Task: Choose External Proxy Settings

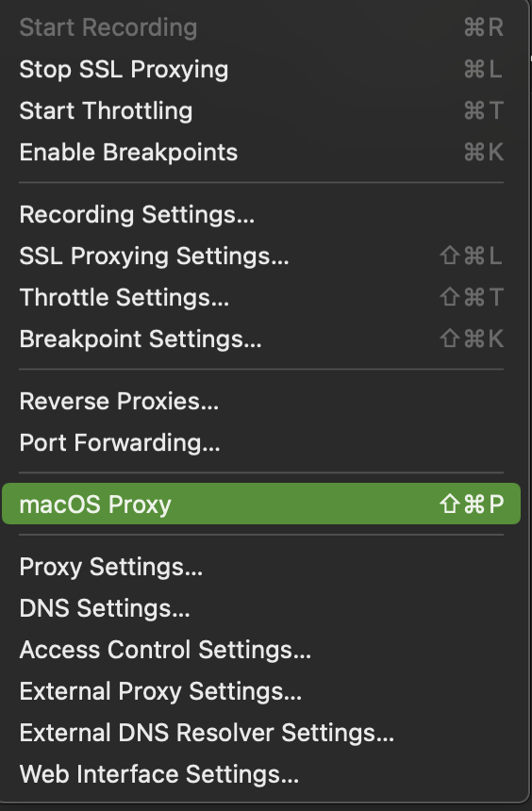Action: tap(261, 691)
